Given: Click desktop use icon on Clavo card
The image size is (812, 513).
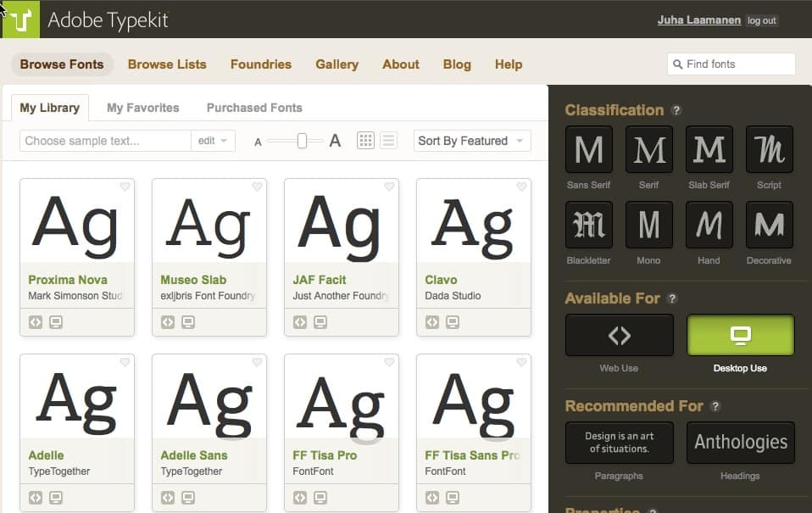Looking at the screenshot, I should (453, 322).
